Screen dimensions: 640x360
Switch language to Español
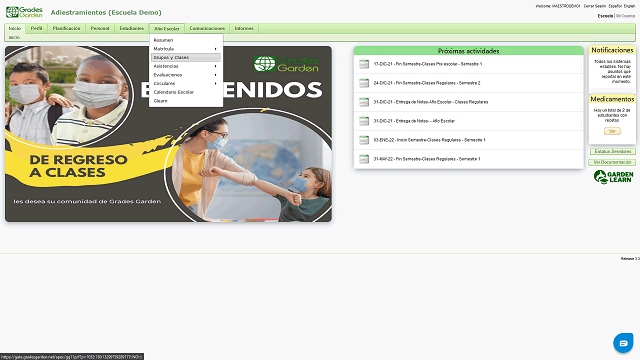pyautogui.click(x=615, y=6)
